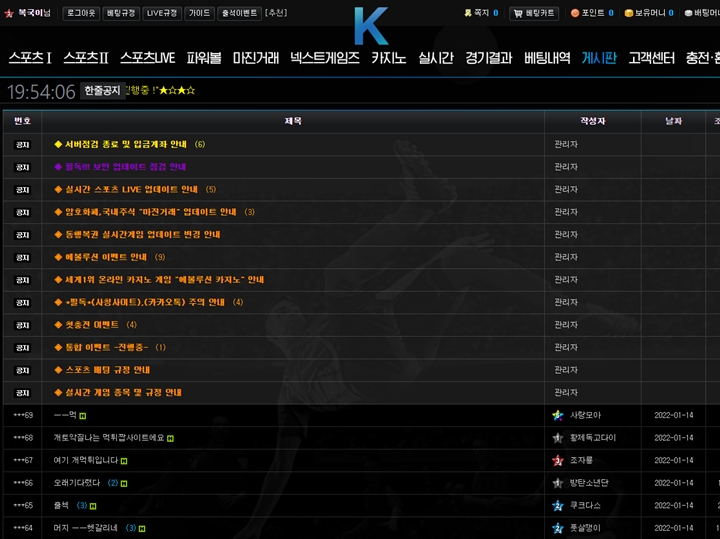Click the 로그아웃 button
Viewport: 720px width, 539px height.
81,13
